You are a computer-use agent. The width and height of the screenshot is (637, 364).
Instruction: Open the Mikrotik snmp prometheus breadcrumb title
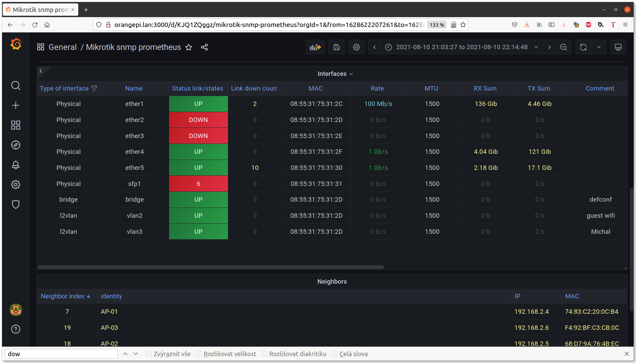click(x=133, y=47)
